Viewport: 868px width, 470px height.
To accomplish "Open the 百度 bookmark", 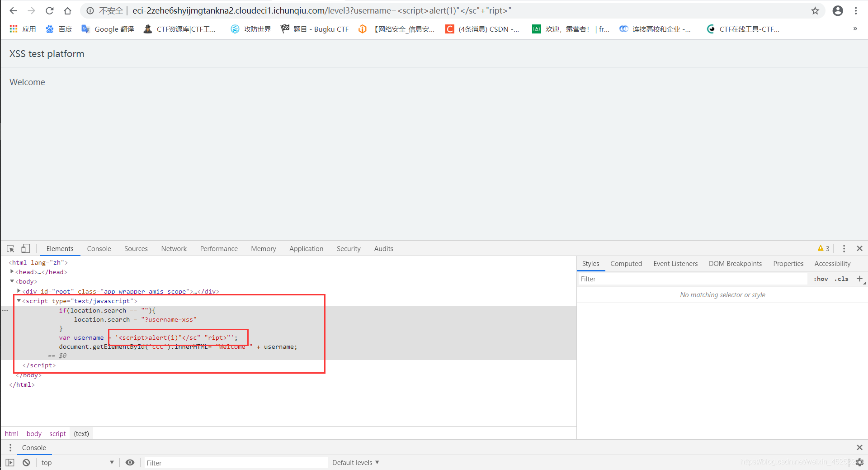I will point(59,29).
